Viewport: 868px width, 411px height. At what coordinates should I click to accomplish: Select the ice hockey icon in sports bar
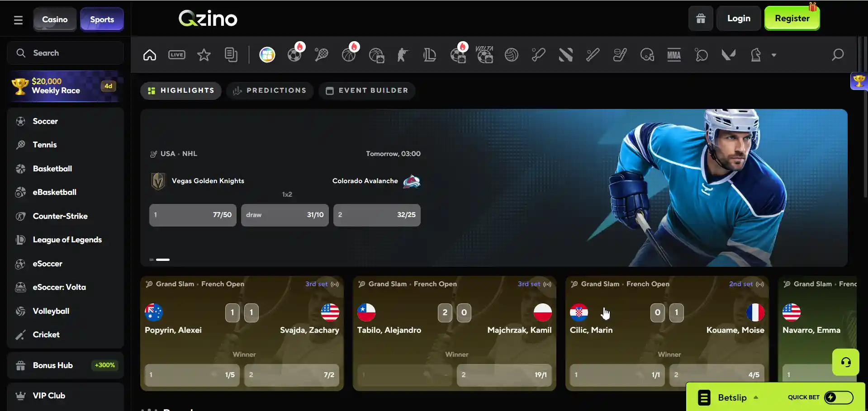620,55
